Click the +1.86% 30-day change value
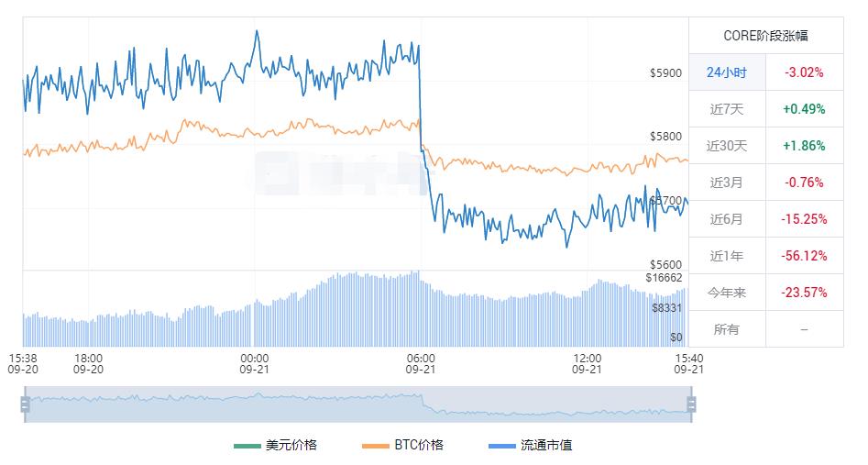The width and height of the screenshot is (868, 465). pyautogui.click(x=804, y=146)
